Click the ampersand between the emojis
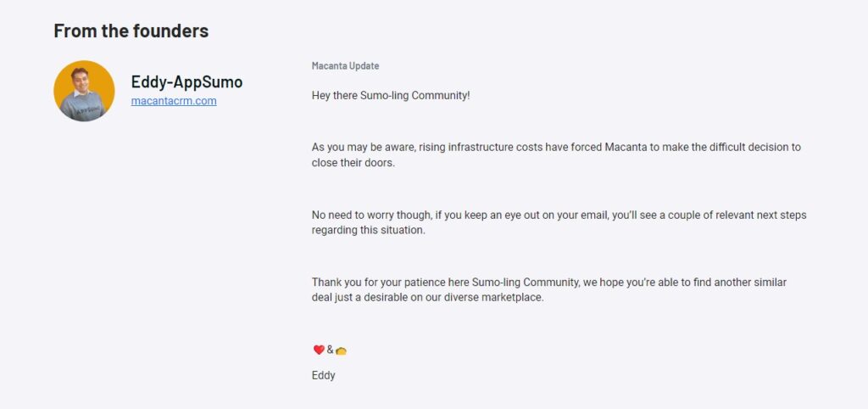The height and width of the screenshot is (409, 868). tap(330, 350)
